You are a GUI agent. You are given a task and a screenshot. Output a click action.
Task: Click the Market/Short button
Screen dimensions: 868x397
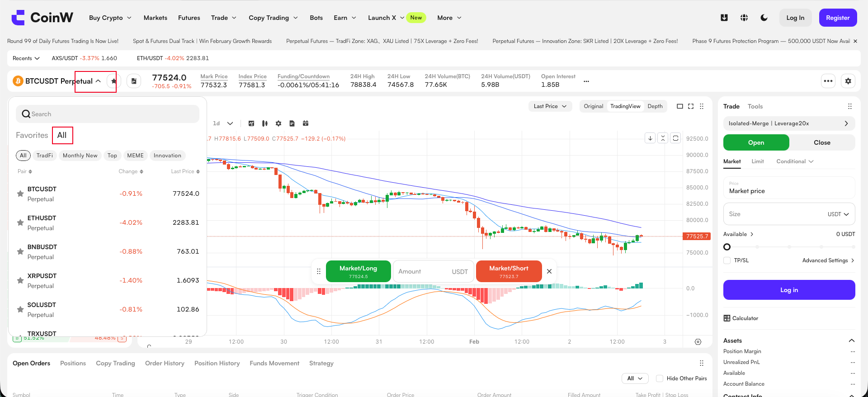(x=509, y=271)
